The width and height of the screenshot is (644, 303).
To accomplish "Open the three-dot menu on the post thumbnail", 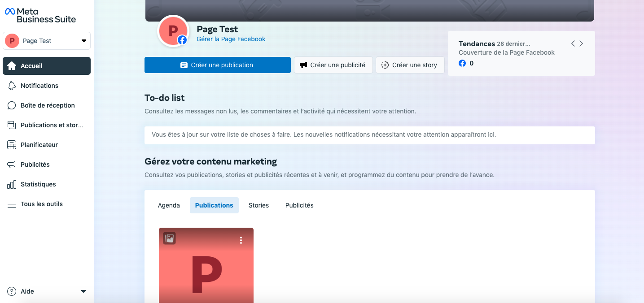I will click(x=241, y=240).
